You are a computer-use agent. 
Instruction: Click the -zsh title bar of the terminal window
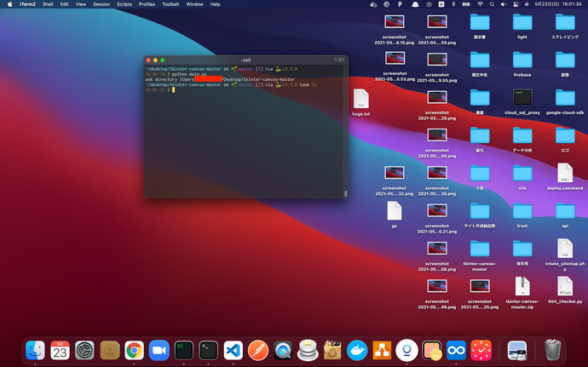coord(245,60)
